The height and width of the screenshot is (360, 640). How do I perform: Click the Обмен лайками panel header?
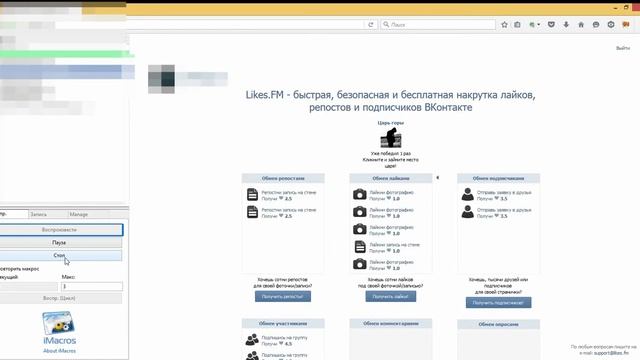pyautogui.click(x=391, y=178)
